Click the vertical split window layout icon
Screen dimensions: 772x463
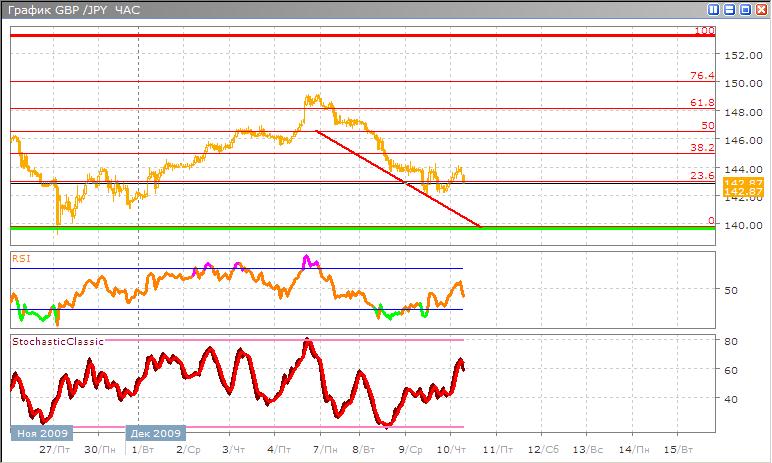714,9
